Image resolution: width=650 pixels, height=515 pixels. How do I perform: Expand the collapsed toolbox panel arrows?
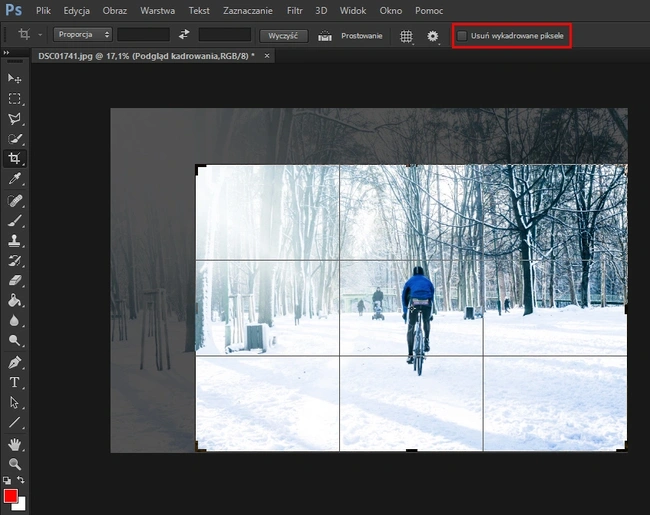pyautogui.click(x=6, y=52)
